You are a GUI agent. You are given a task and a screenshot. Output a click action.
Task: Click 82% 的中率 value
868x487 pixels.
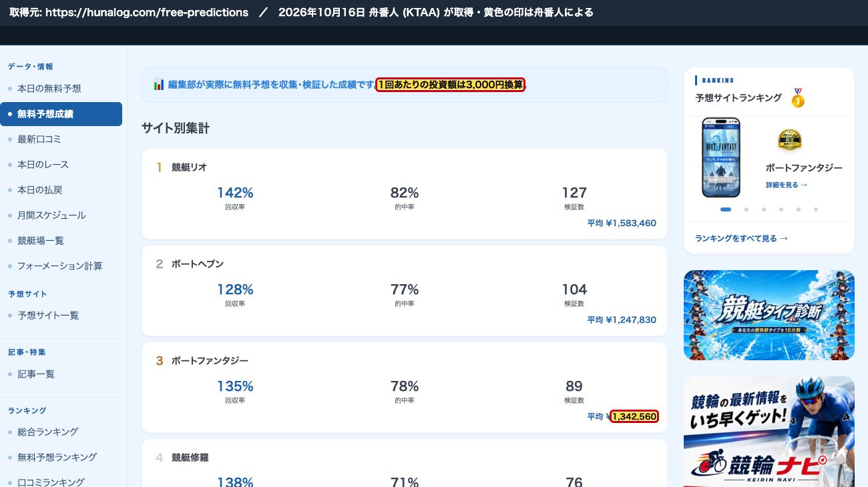click(x=405, y=193)
